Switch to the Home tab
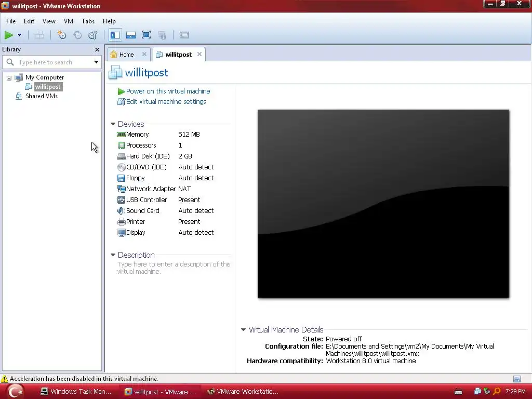 pos(126,55)
